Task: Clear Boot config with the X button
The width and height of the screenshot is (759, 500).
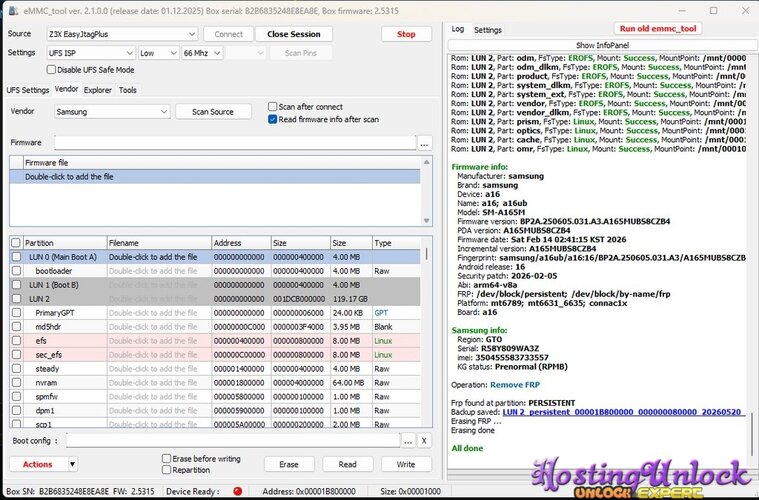Action: coord(424,441)
